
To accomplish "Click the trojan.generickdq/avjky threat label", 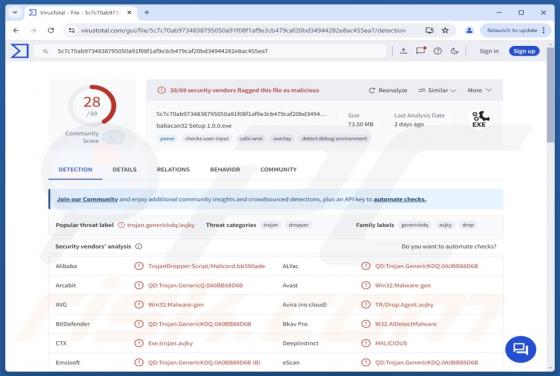I will pyautogui.click(x=161, y=225).
